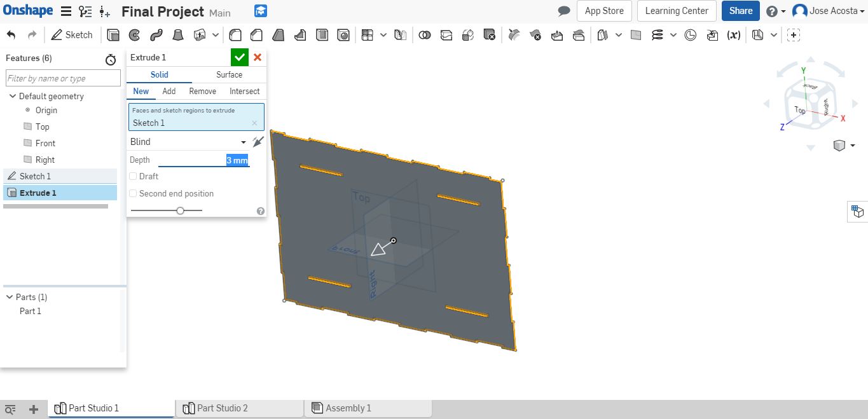Viewport: 868px width, 419px height.
Task: Choose the Remove operation option
Action: 203,91
